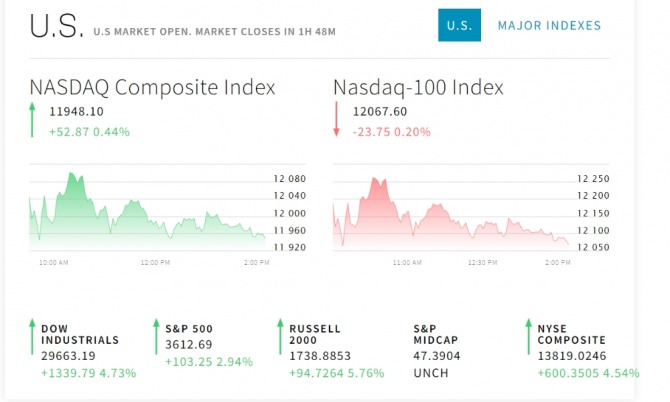Open Dow Industrials index link
This screenshot has width=670, height=402.
point(80,334)
